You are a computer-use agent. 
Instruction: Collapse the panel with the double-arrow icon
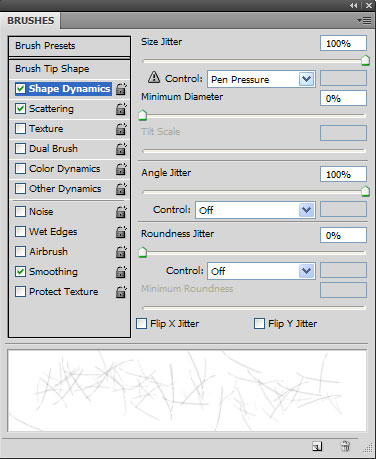(x=354, y=5)
